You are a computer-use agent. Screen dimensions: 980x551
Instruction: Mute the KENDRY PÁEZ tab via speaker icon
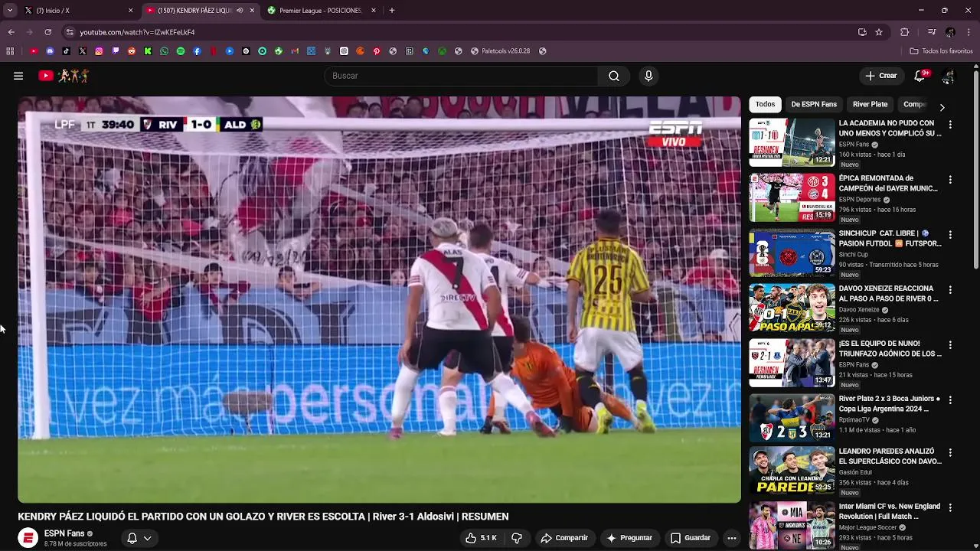click(x=240, y=11)
